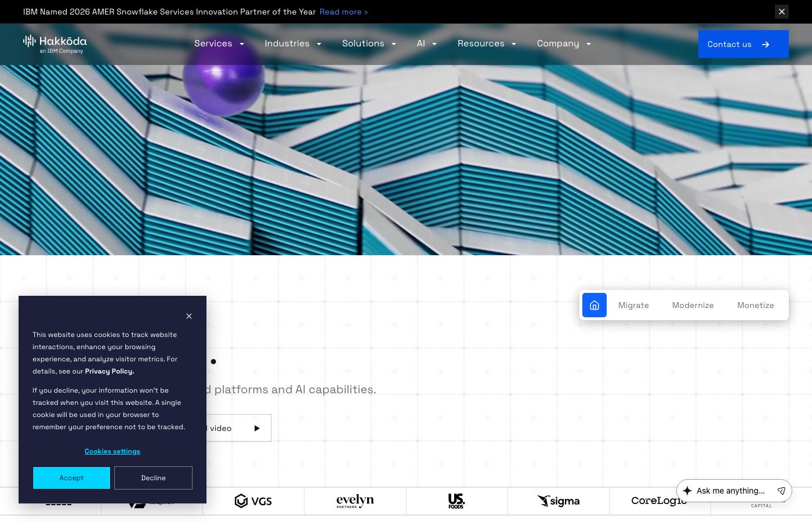
Task: Click the Contact us button
Action: [x=744, y=44]
